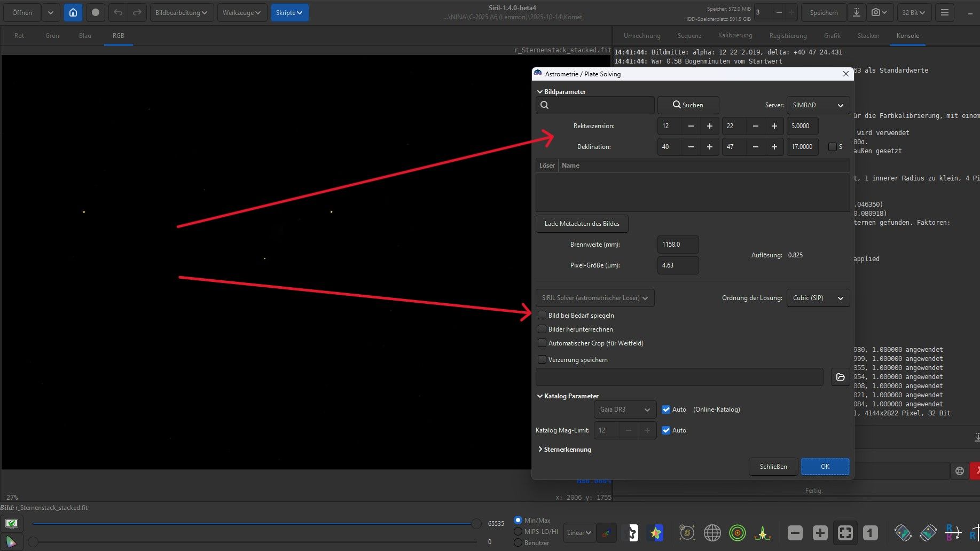Image resolution: width=980 pixels, height=551 pixels.
Task: Open the hamburger main menu
Action: (944, 12)
